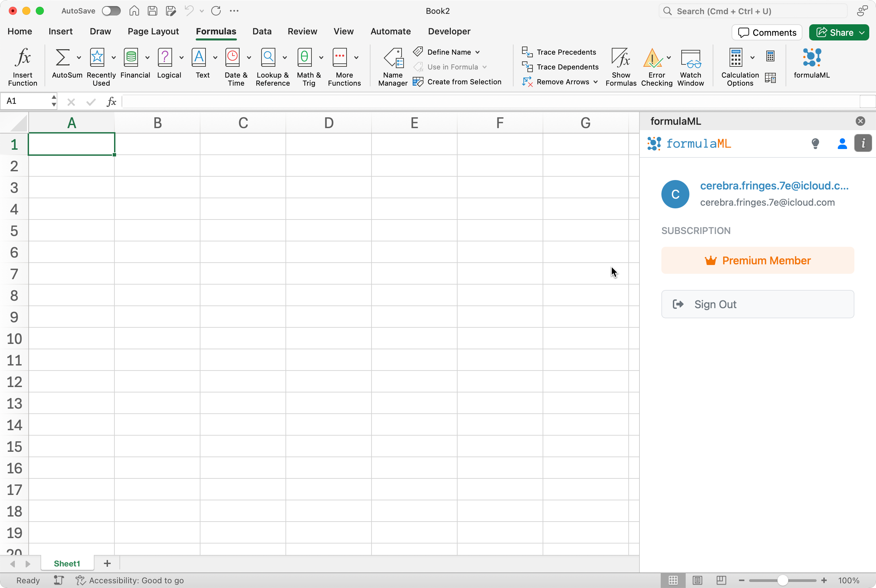Click the zoom out minus button
This screenshot has height=588, width=876.
[x=741, y=580]
